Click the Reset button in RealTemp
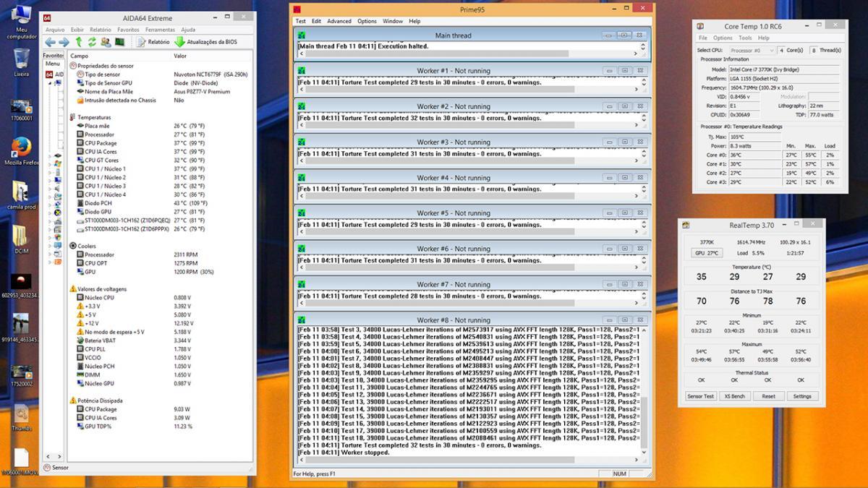 coord(768,396)
